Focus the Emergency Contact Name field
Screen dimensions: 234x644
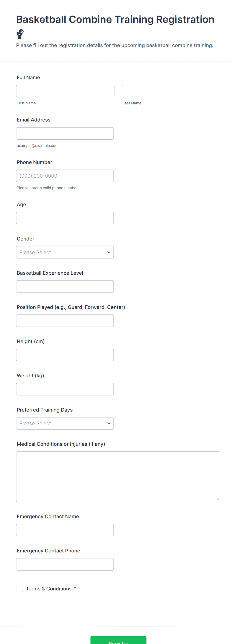(65, 530)
